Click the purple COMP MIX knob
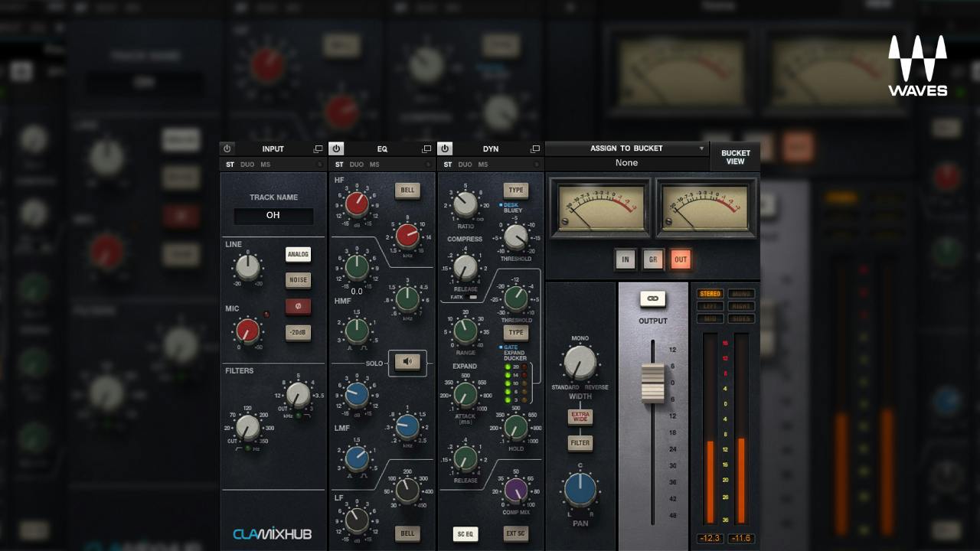980x551 pixels. coord(516,489)
